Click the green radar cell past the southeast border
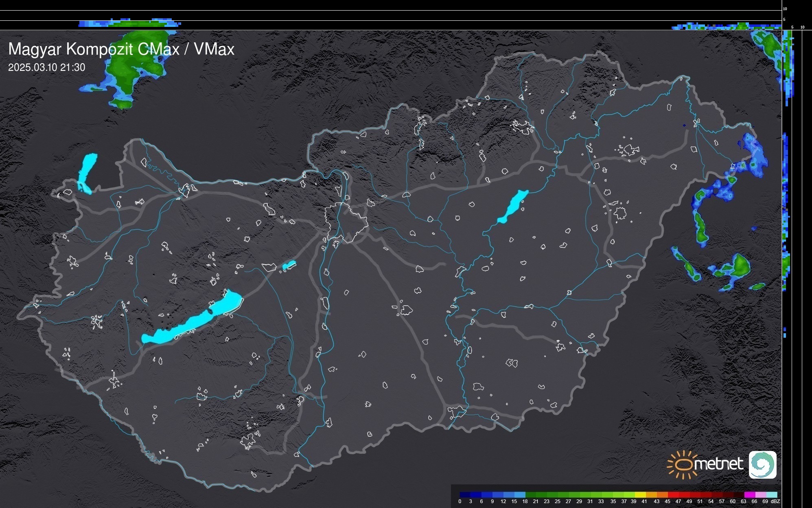 [x=741, y=265]
